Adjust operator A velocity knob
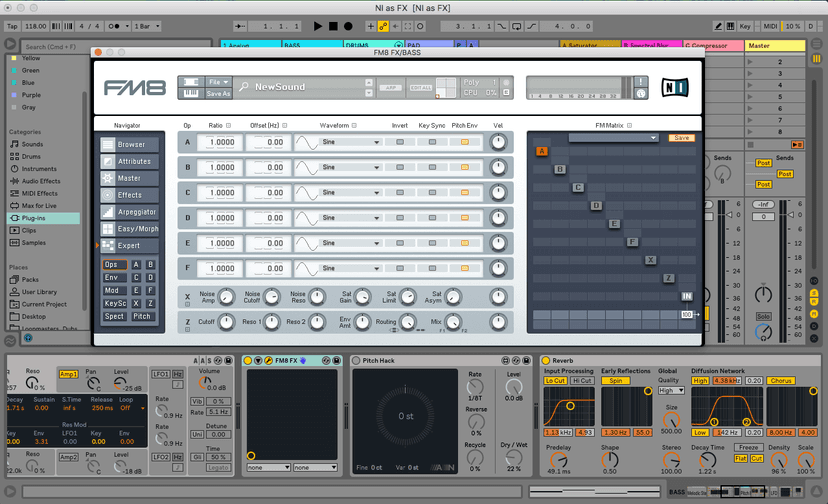Viewport: 828px width, 504px height. (x=498, y=142)
